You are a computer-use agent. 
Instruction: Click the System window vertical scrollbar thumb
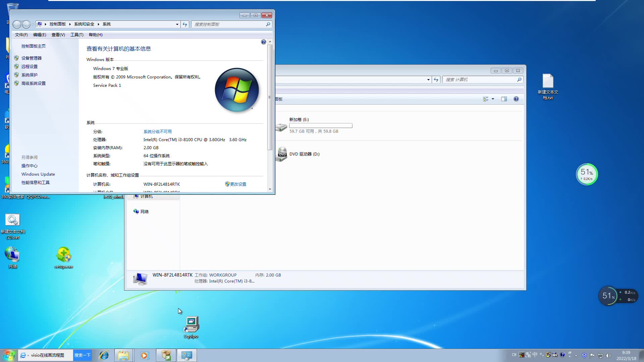click(x=270, y=97)
